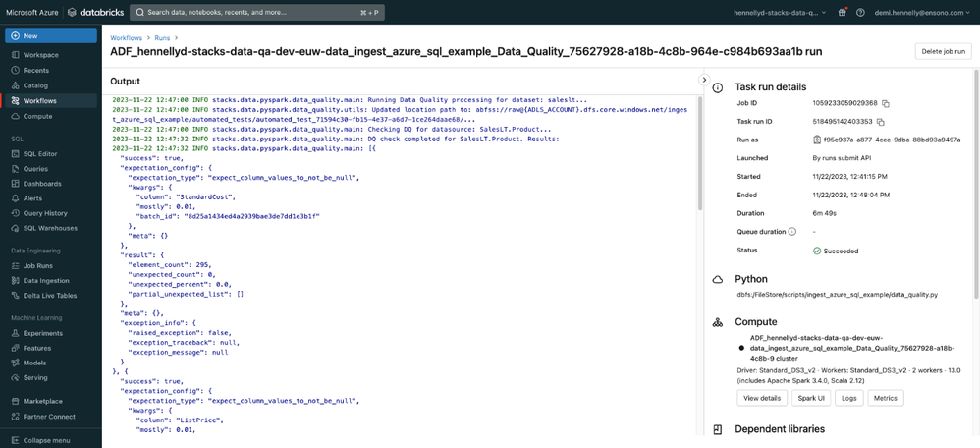Click the Dependent libraries book icon
This screenshot has height=448, width=980.
pos(718,429)
